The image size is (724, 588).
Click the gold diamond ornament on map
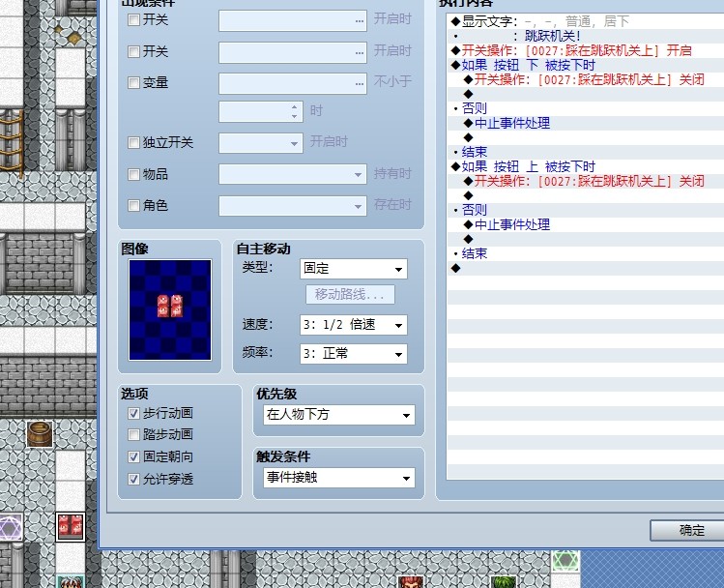[x=73, y=38]
